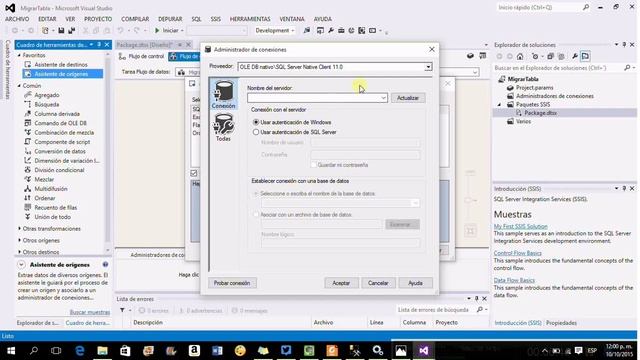The image size is (640, 360).
Task: Select Usar autenticación de SQL Server option
Action: pyautogui.click(x=256, y=132)
